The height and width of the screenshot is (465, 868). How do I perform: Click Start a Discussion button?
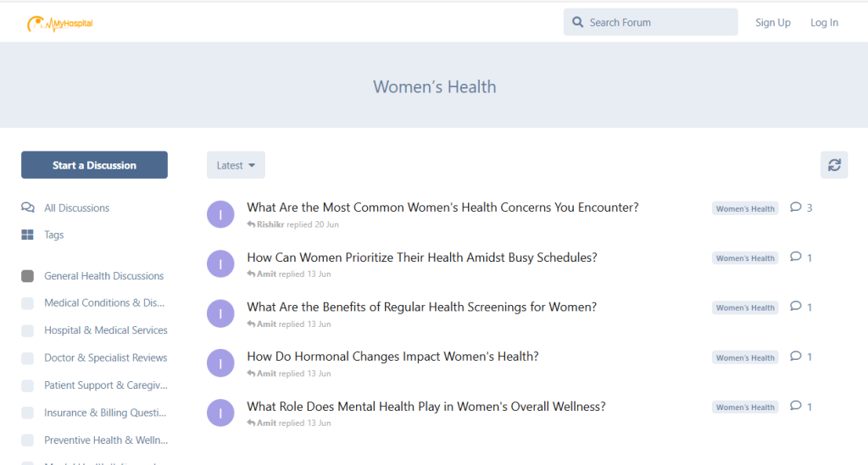94,165
